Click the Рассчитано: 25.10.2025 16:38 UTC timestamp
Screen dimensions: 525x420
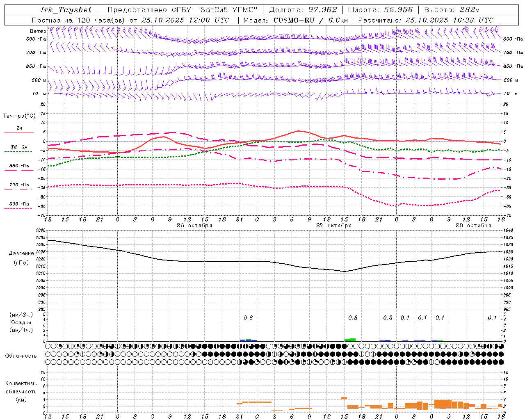tap(426, 20)
